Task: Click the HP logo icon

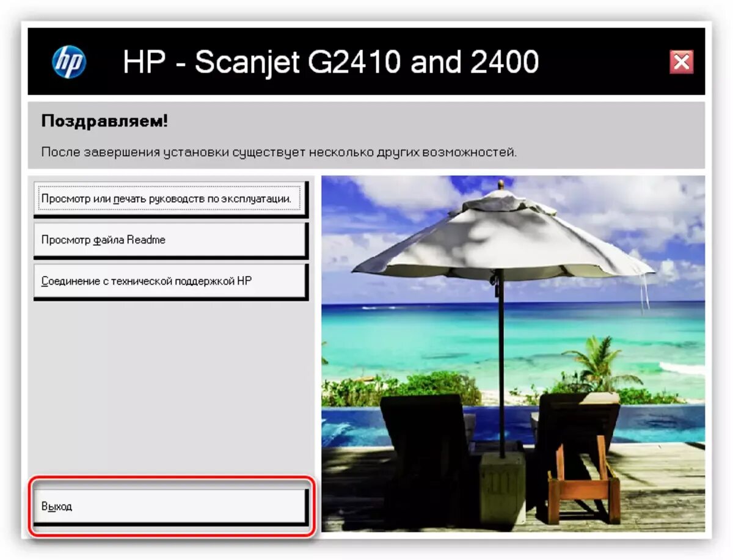Action: [x=69, y=62]
